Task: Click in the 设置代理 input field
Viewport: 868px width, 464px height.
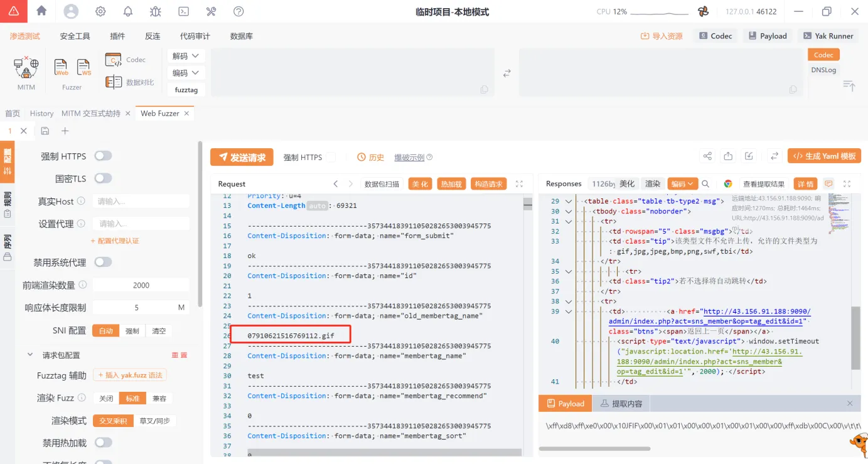Action: tap(141, 224)
